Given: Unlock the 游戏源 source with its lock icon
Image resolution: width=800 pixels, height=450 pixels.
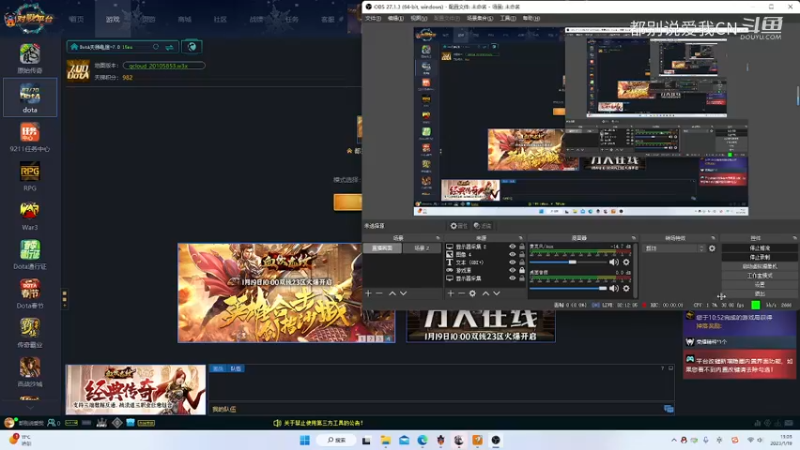Looking at the screenshot, I should click(522, 270).
